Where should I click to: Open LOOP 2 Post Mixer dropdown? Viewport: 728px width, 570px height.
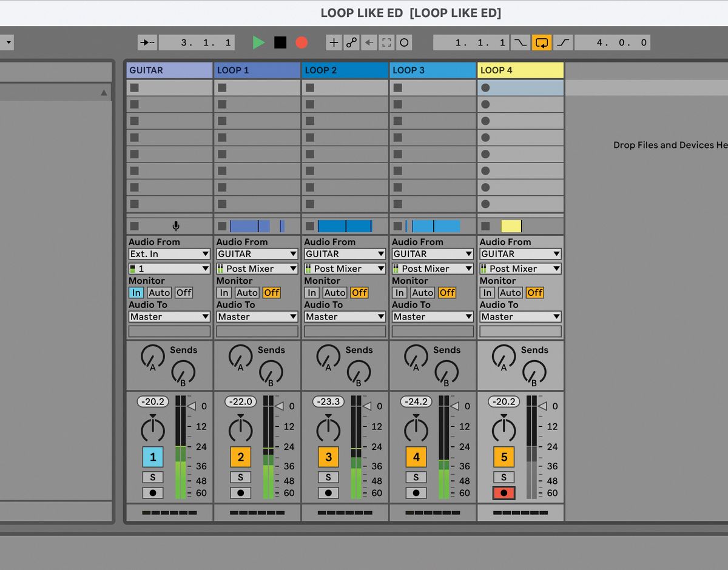click(345, 269)
